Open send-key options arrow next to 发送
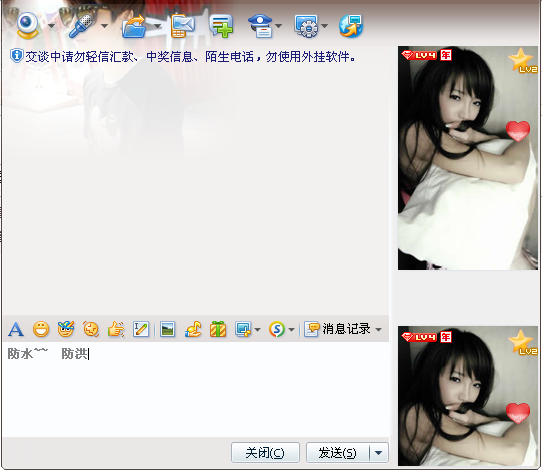 coord(379,452)
